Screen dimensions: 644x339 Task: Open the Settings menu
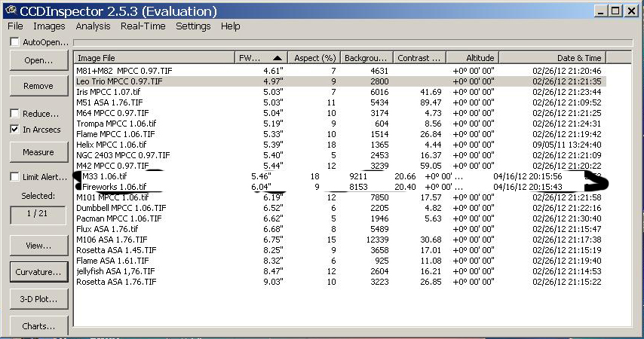click(193, 26)
